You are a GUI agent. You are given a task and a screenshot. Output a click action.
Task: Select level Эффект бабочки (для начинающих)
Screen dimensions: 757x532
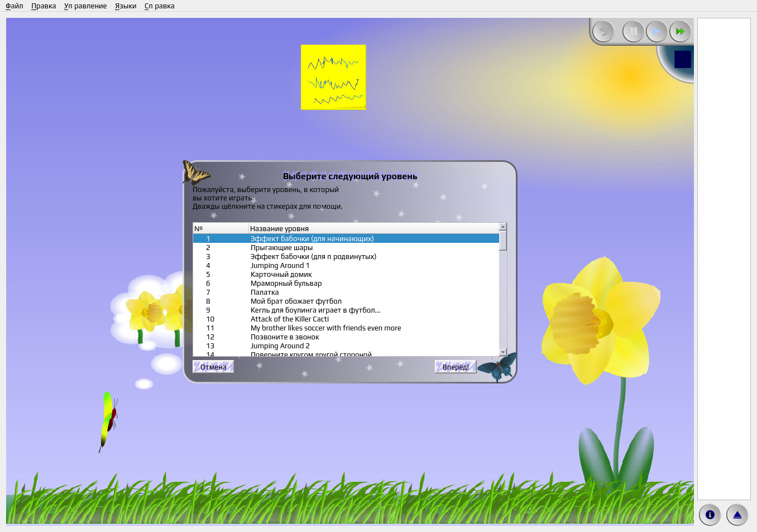[346, 238]
